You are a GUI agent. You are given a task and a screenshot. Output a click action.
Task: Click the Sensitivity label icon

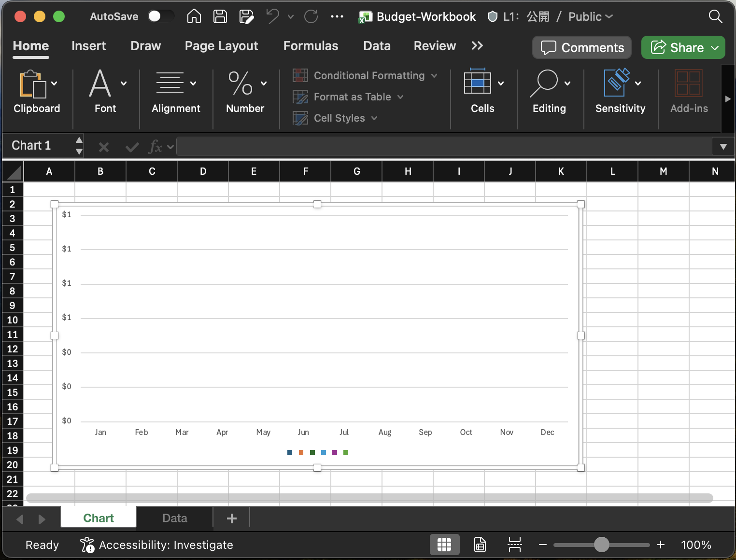point(617,83)
